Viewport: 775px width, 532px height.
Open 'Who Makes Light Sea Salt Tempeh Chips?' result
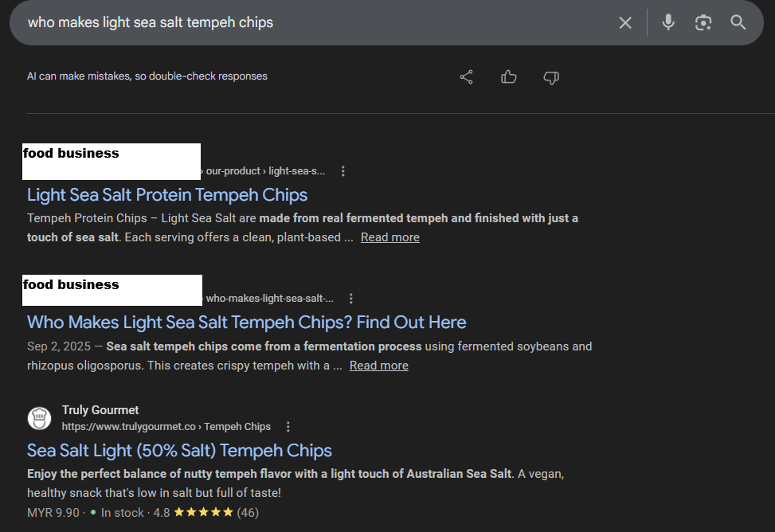click(246, 323)
